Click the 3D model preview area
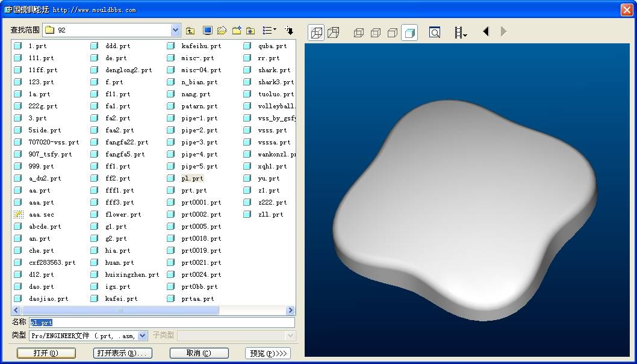This screenshot has width=637, height=364. point(467,200)
